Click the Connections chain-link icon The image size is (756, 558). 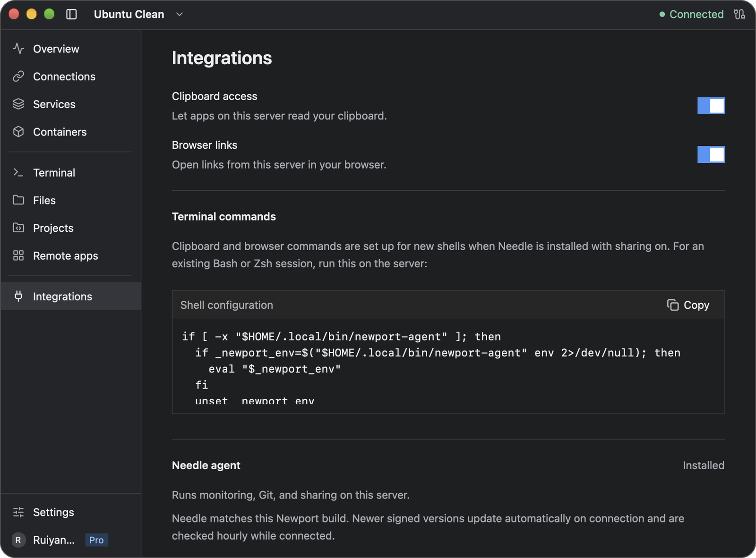pos(18,76)
